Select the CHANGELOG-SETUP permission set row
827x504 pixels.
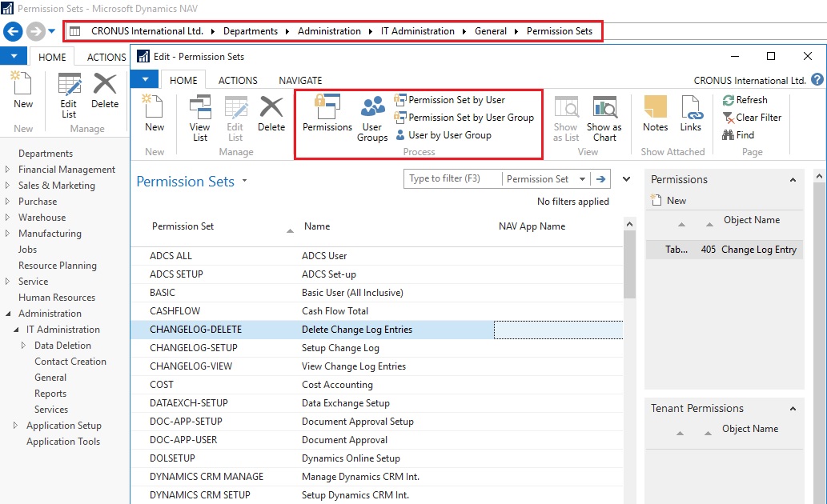click(x=193, y=348)
